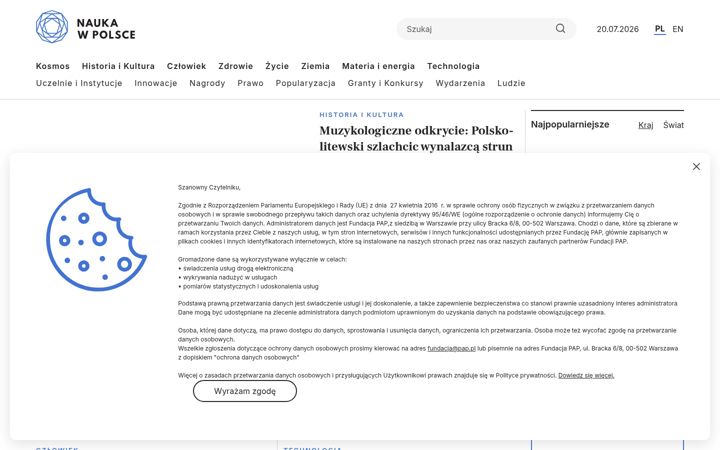This screenshot has width=720, height=450.
Task: Open the Zdrowie category
Action: pos(236,66)
